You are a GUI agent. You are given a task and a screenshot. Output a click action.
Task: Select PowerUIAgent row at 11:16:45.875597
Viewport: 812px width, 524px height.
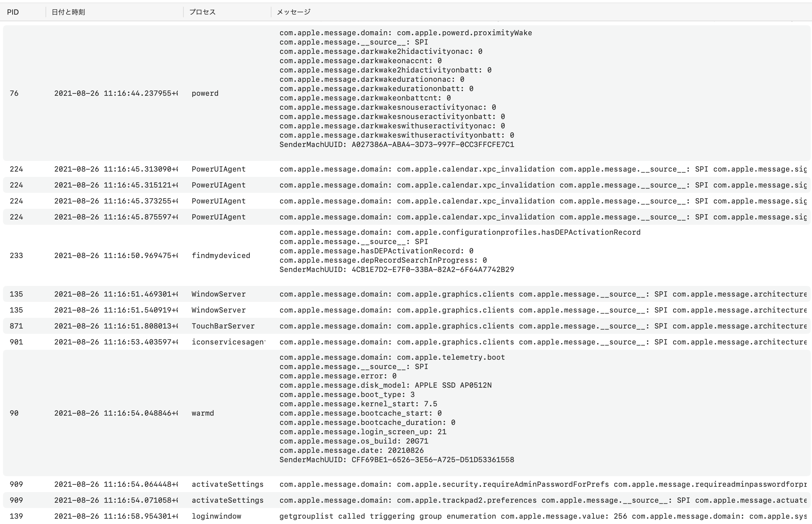click(218, 217)
